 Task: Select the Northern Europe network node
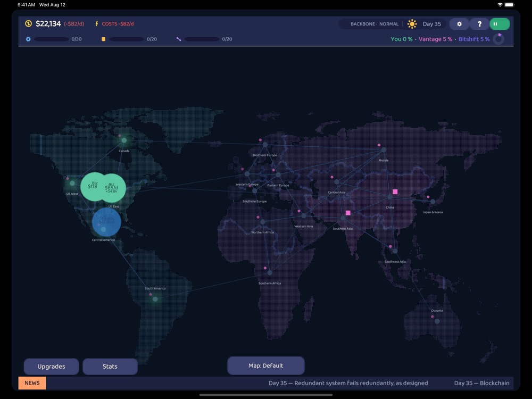click(265, 145)
